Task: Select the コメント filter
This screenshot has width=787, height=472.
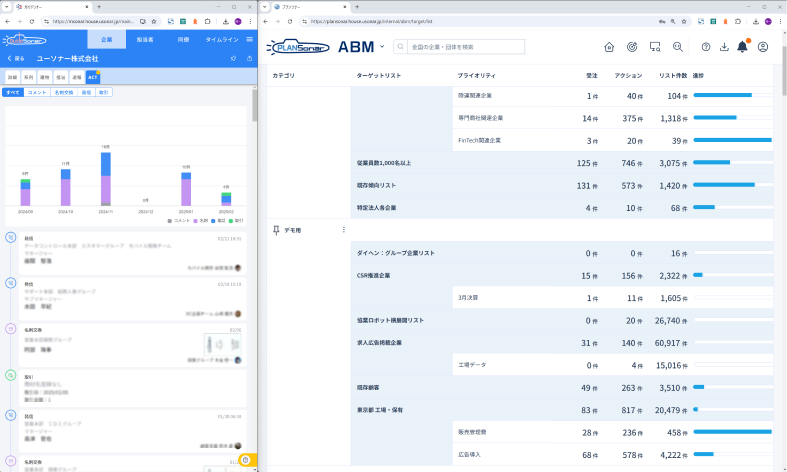Action: (x=37, y=92)
